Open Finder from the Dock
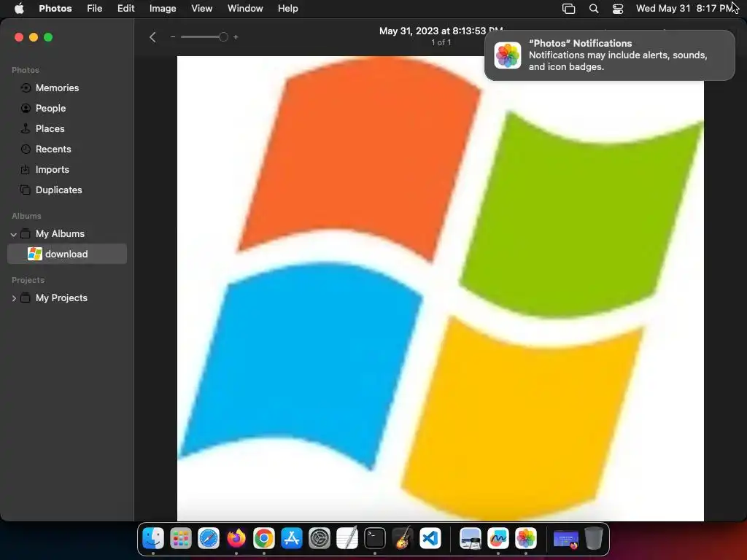The image size is (747, 560). click(153, 539)
